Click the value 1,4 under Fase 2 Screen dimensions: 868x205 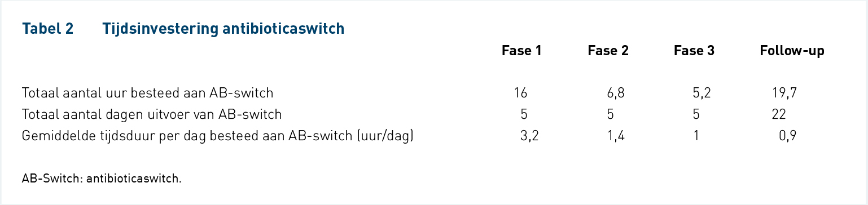point(616,136)
